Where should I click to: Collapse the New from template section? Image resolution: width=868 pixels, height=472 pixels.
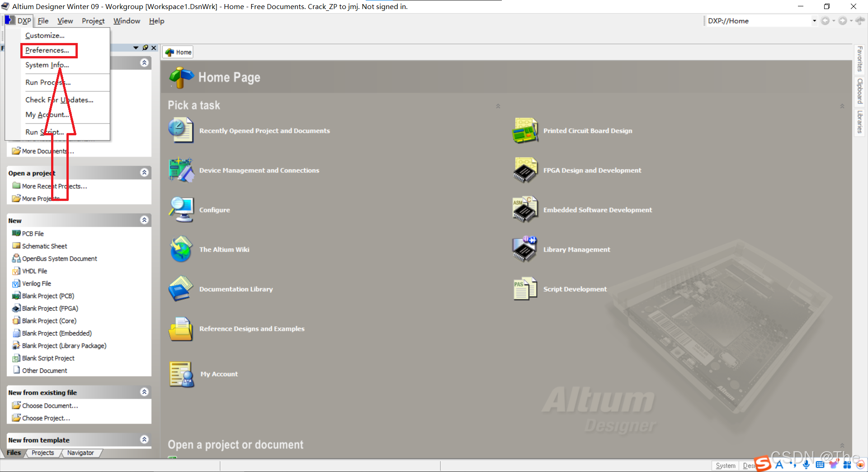(x=144, y=439)
